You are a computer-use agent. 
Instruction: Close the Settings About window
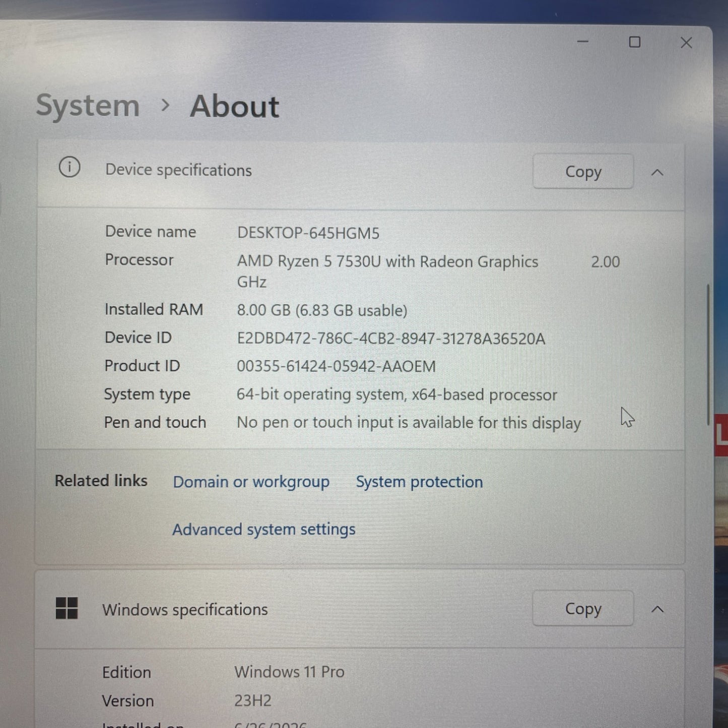(686, 43)
